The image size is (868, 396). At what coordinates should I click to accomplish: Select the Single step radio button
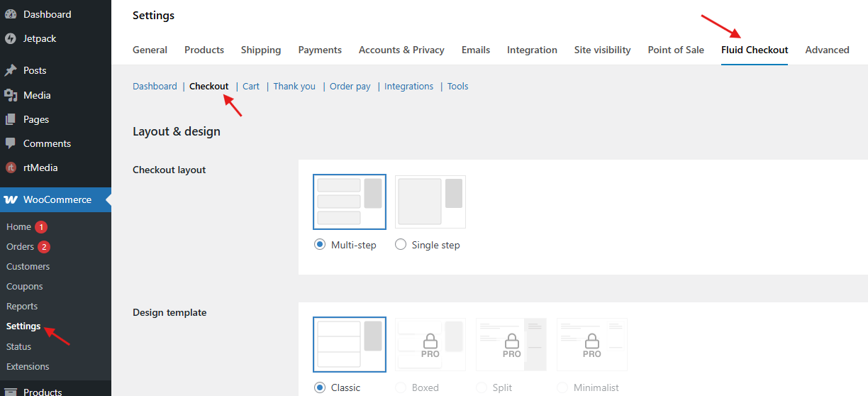(401, 245)
